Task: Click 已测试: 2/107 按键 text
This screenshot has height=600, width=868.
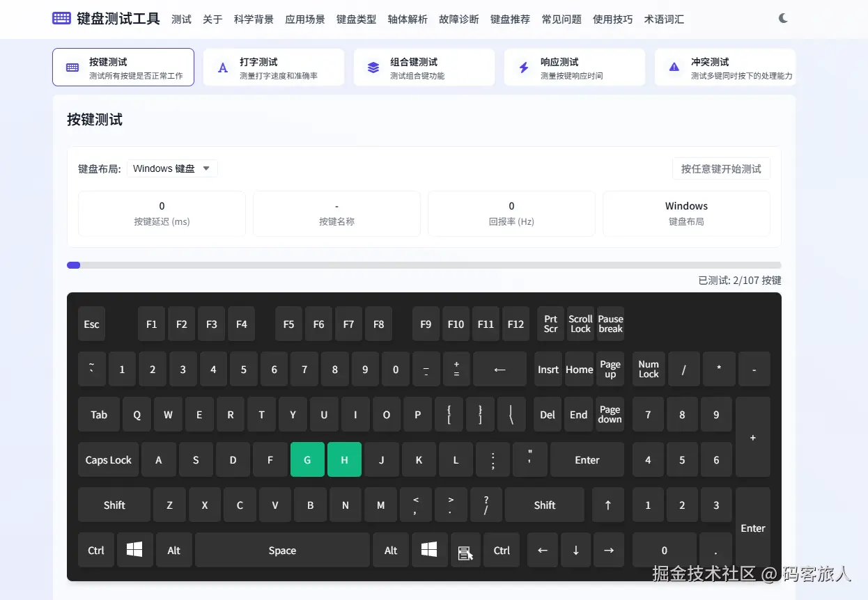Action: pyautogui.click(x=740, y=281)
